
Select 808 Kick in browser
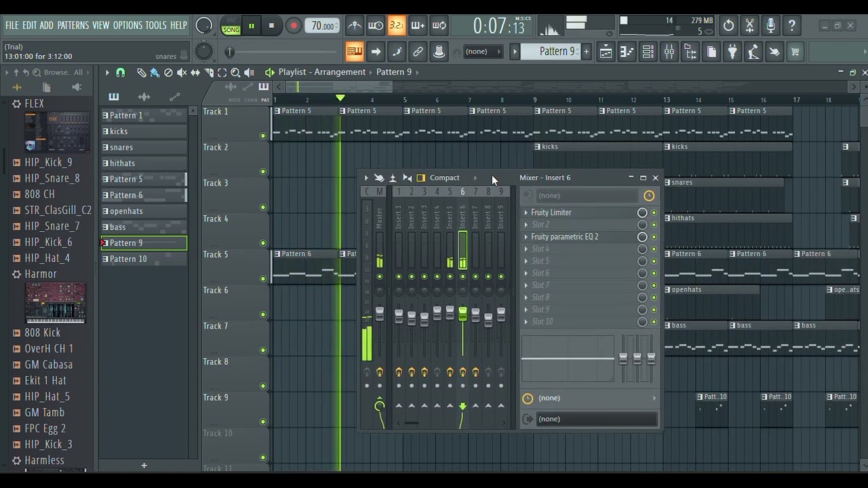click(x=42, y=333)
